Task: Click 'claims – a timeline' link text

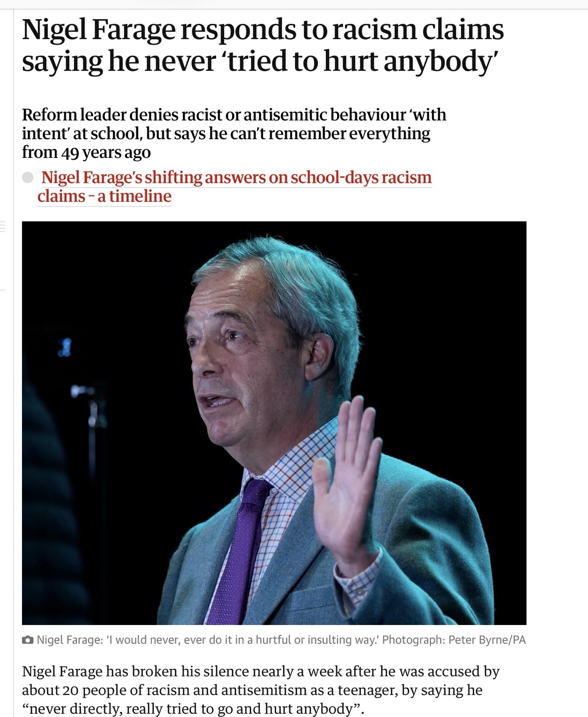Action: point(105,196)
